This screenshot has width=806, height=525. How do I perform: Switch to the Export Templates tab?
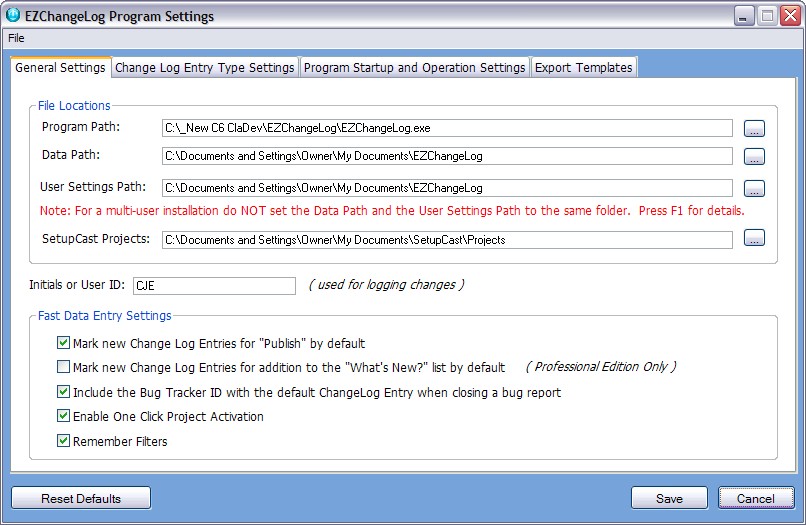[x=583, y=67]
